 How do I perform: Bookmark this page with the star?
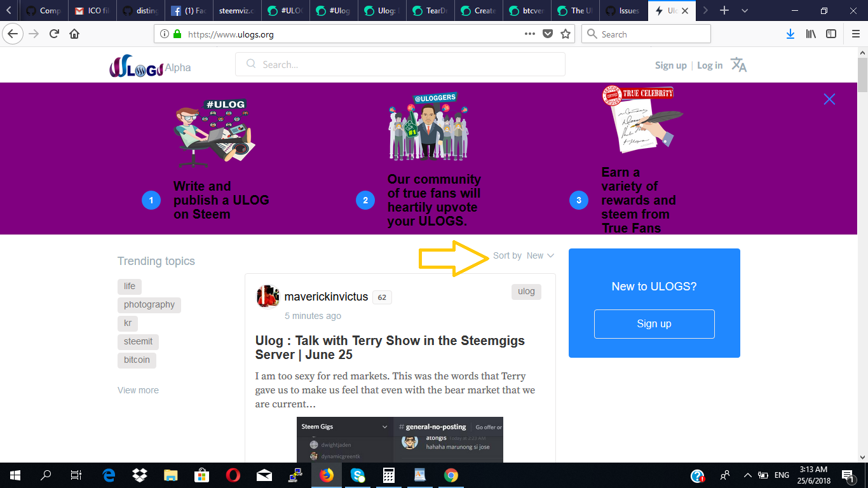point(566,34)
